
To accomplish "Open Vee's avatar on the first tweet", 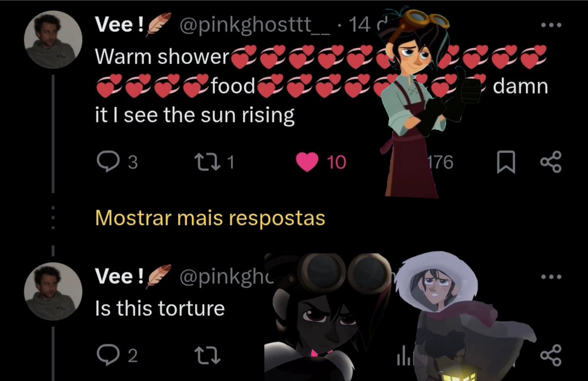I will click(x=53, y=38).
